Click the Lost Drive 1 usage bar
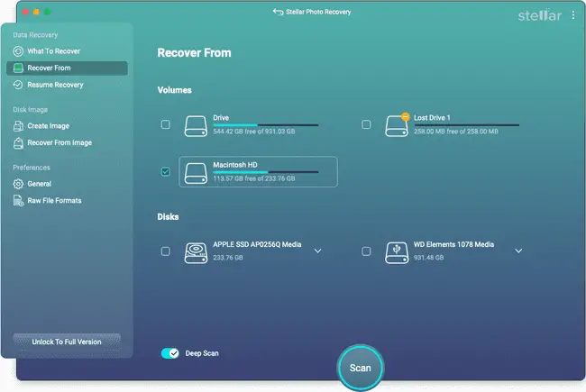 pos(466,125)
